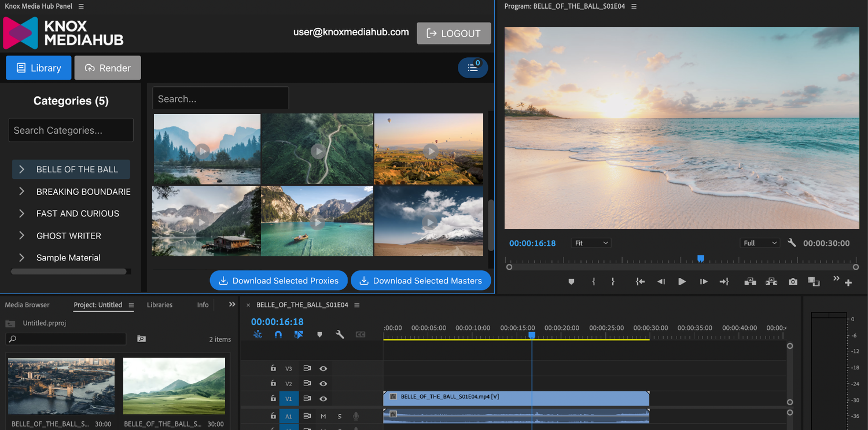
Task: Create a new bin in Project panel
Action: [141, 339]
